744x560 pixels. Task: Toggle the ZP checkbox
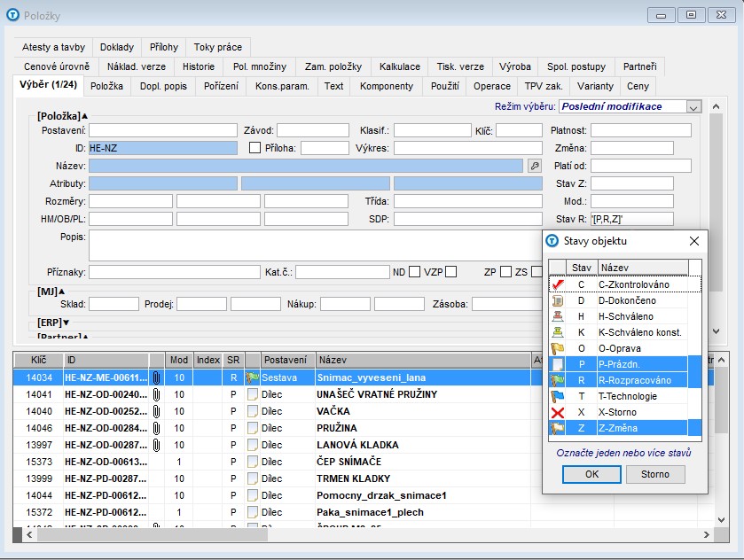click(x=505, y=272)
